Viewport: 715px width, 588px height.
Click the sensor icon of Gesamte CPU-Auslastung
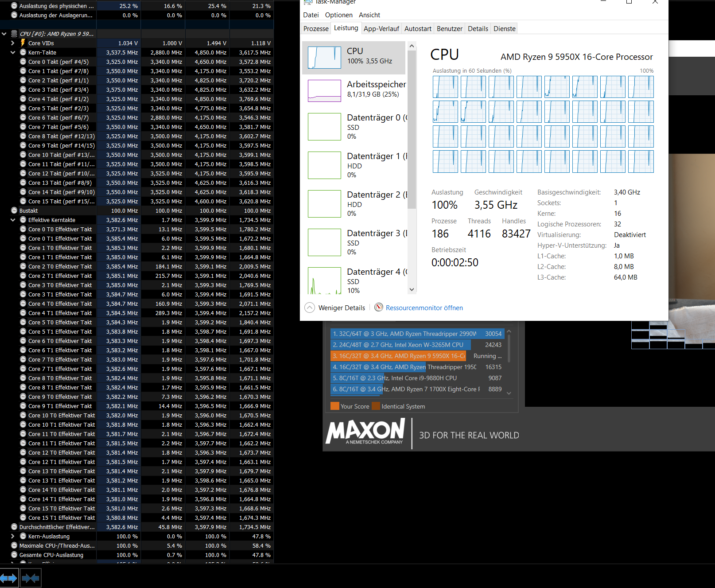[x=14, y=555]
